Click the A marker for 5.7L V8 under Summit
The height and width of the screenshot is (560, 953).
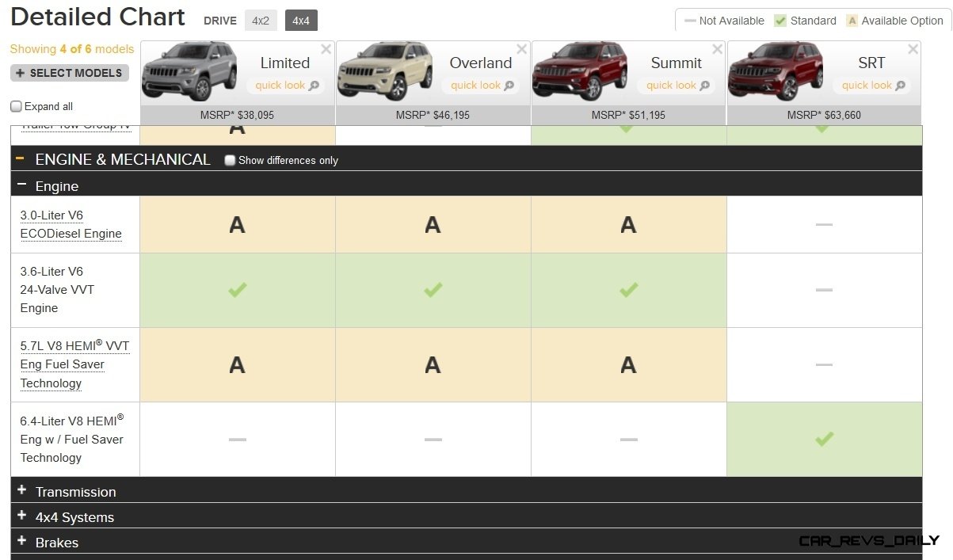tap(628, 364)
